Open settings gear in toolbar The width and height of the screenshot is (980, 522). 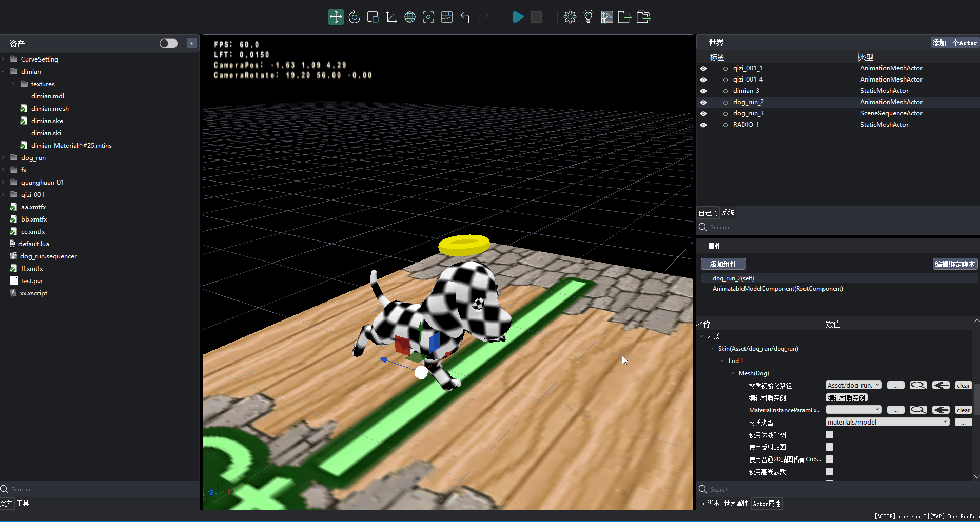click(x=570, y=17)
